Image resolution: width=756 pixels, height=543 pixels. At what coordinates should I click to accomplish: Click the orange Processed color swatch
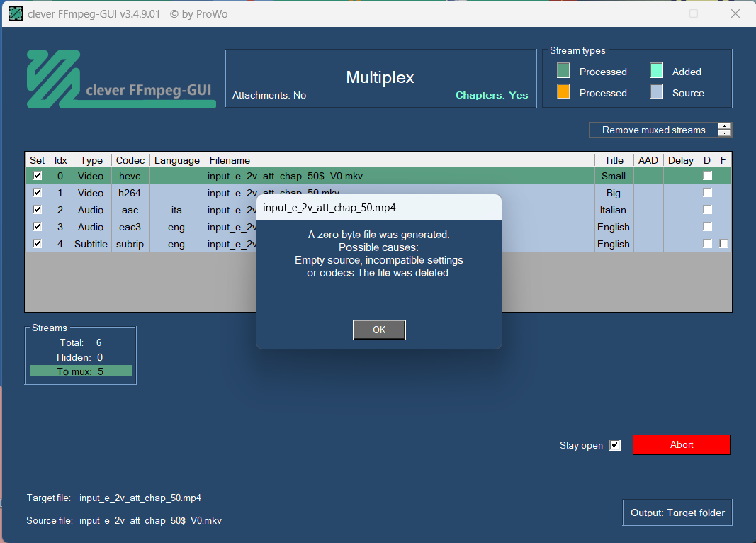pyautogui.click(x=563, y=91)
